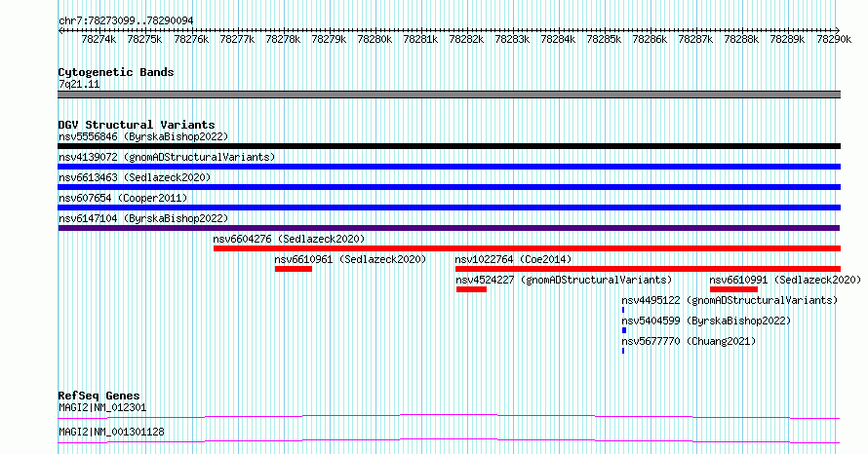
Task: Select the nsv1022764 Coe2014 red bar
Action: 648,269
